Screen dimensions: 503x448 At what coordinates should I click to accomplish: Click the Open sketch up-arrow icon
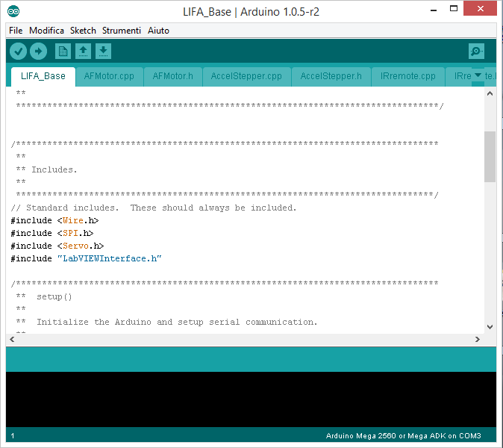click(x=83, y=52)
